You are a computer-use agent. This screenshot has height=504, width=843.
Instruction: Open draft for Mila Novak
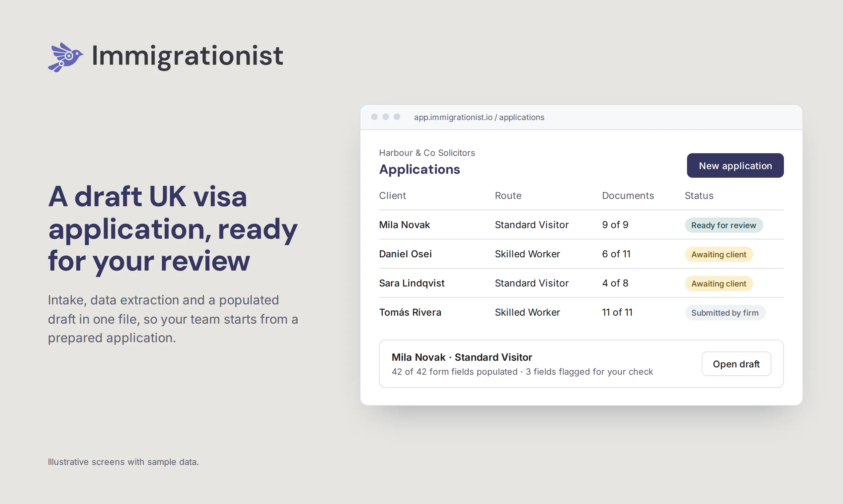coord(736,364)
